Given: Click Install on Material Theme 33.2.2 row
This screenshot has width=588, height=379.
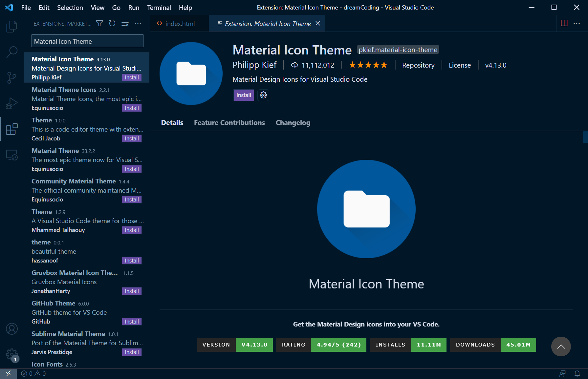Looking at the screenshot, I should point(132,169).
